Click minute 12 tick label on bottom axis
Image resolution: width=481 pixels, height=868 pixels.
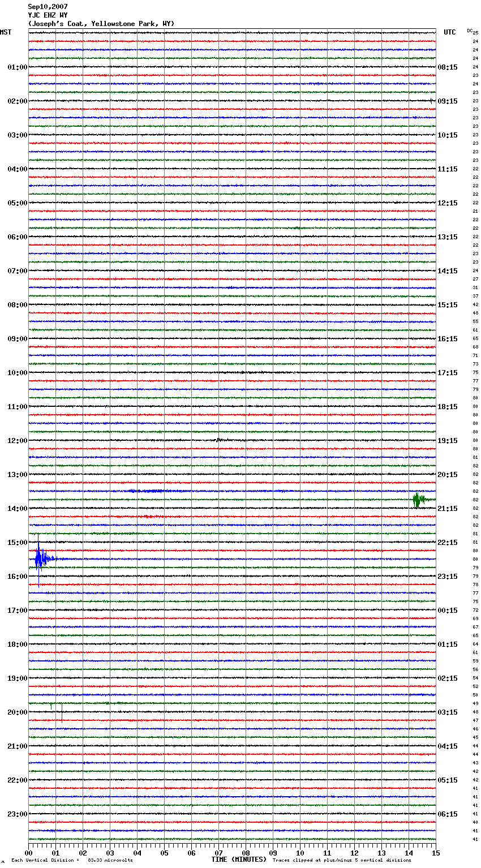354,853
